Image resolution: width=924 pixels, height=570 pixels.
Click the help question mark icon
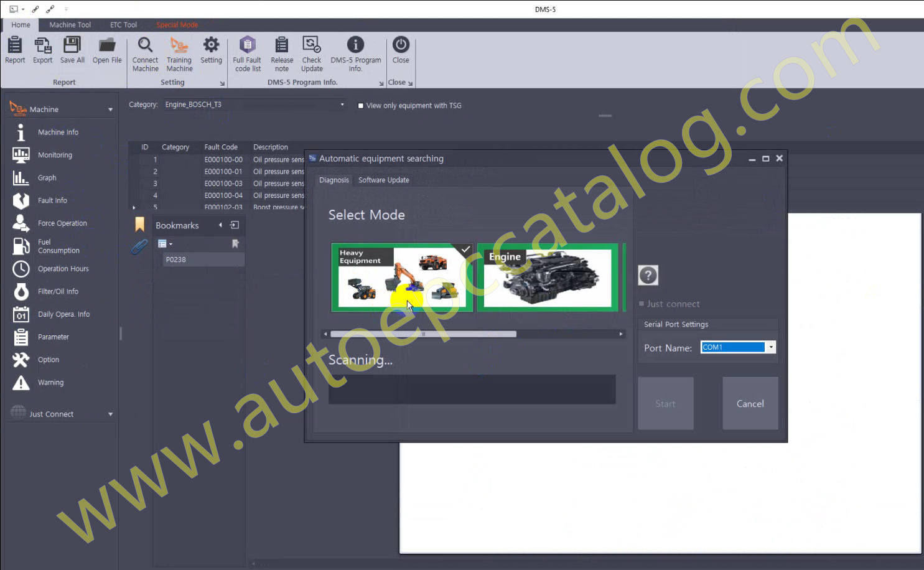(x=648, y=275)
